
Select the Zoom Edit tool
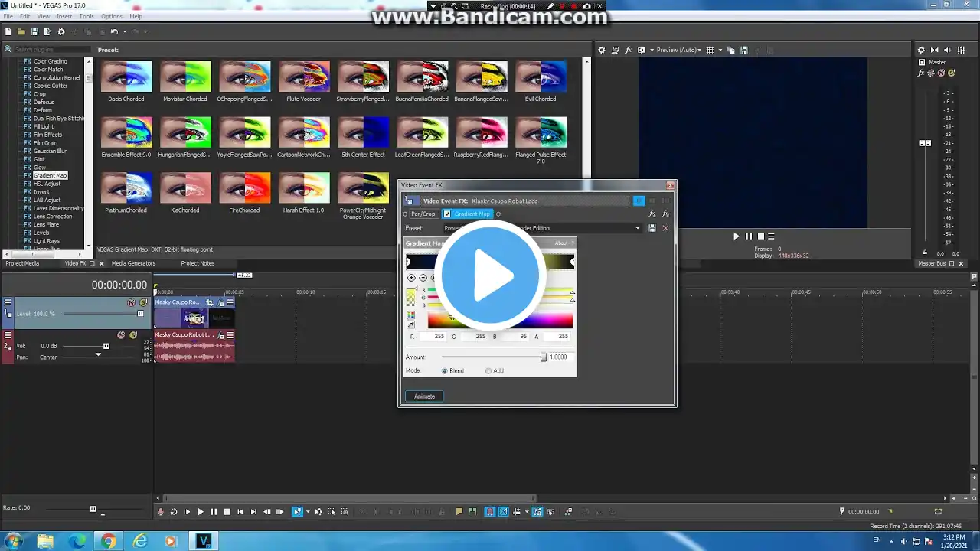coord(345,512)
